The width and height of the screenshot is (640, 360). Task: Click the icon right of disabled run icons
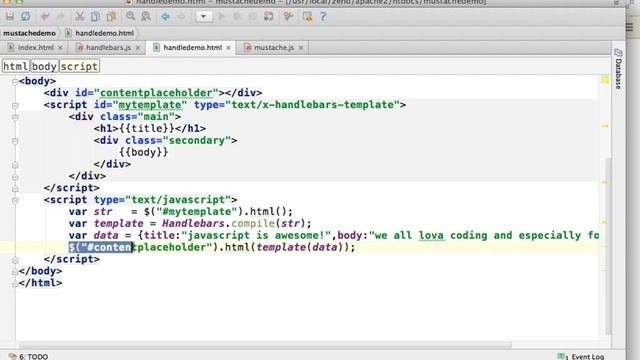(269, 16)
